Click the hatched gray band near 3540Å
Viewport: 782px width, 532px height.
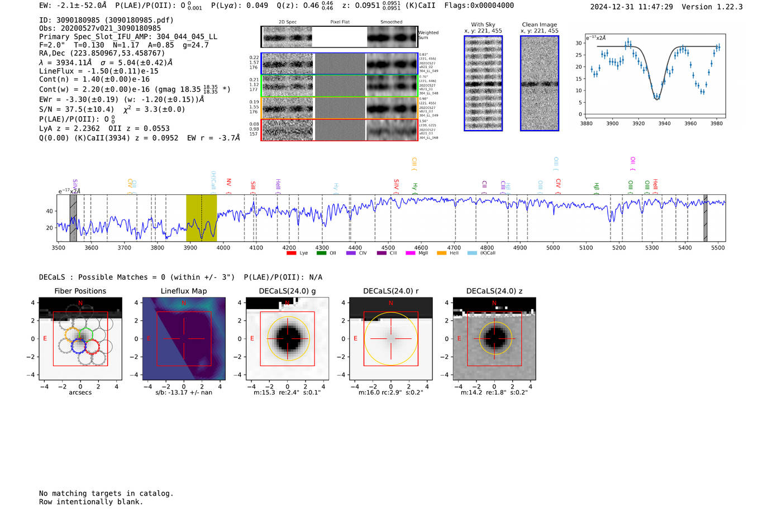pos(73,218)
